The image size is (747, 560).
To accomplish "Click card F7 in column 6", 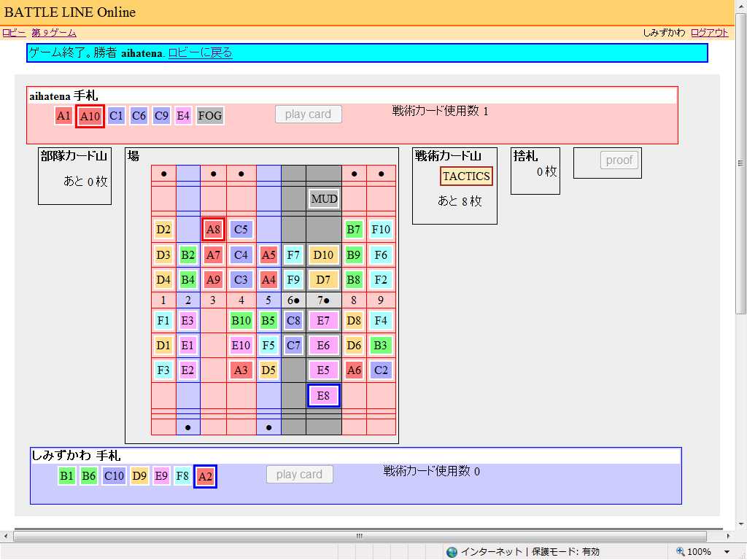I will [x=293, y=254].
